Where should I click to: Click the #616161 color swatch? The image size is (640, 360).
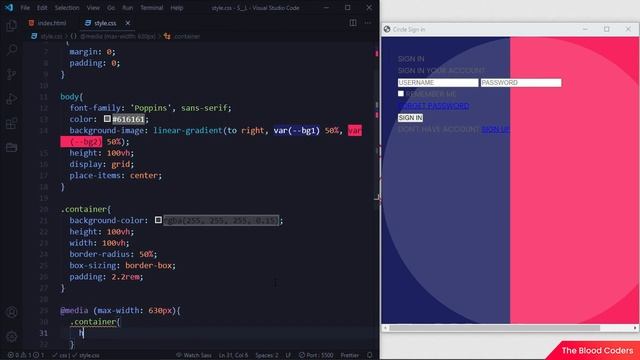click(107, 119)
